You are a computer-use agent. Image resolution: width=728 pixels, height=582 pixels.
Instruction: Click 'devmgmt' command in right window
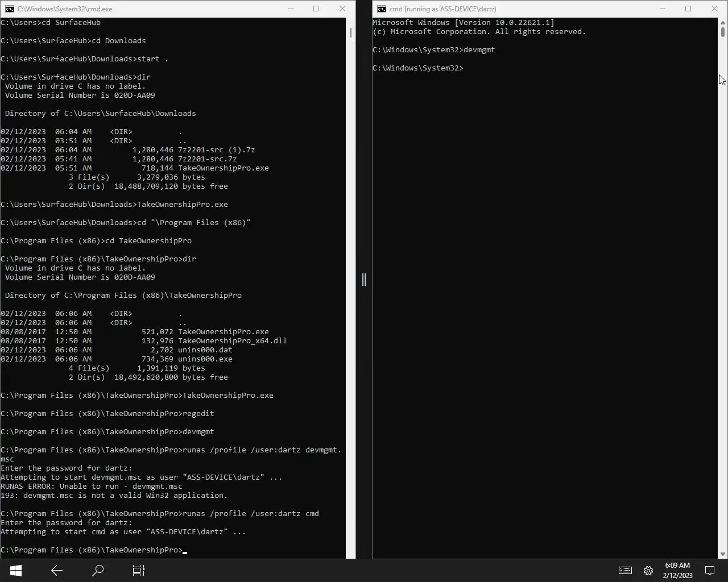pyautogui.click(x=479, y=49)
